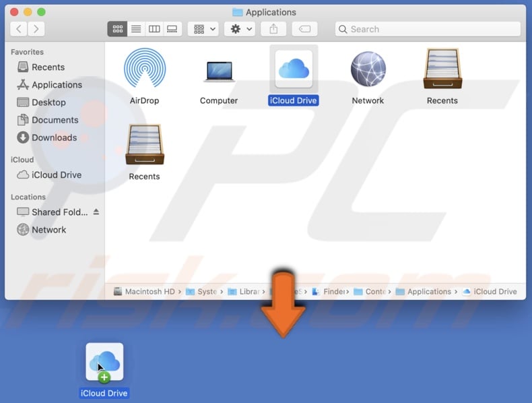Click the Applications folder proxy icon in title
Viewport: 532px width, 403px height.
pyautogui.click(x=238, y=12)
